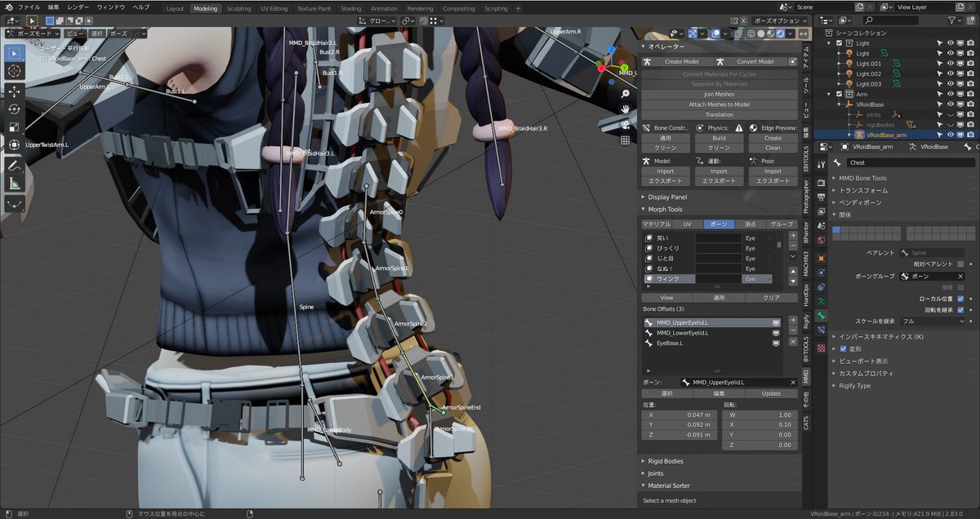This screenshot has height=519, width=980.
Task: Click the Update button
Action: [771, 393]
